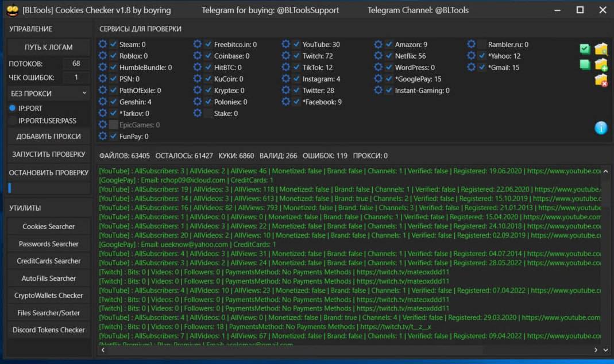Image resolution: width=614 pixels, height=364 pixels.
Task: Expand the БЕЗ ПРОКСИ dropdown
Action: click(x=49, y=93)
